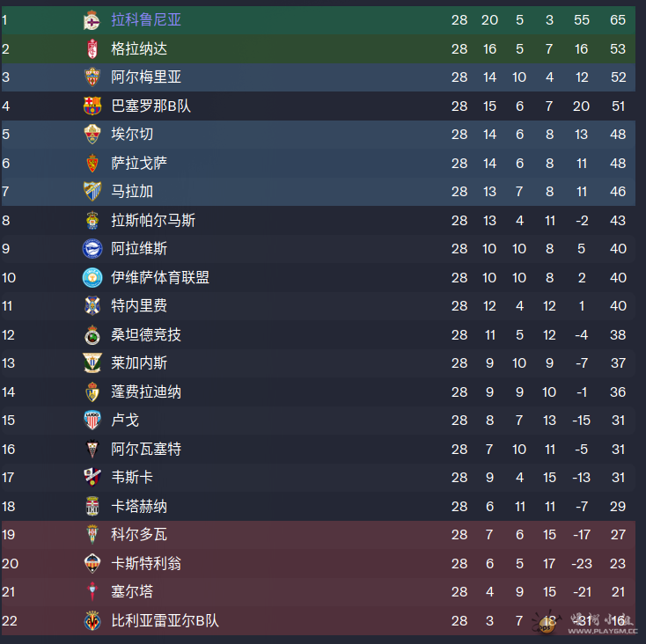Open the 拉科鲁尼亚 team link
This screenshot has width=646, height=644.
click(146, 19)
